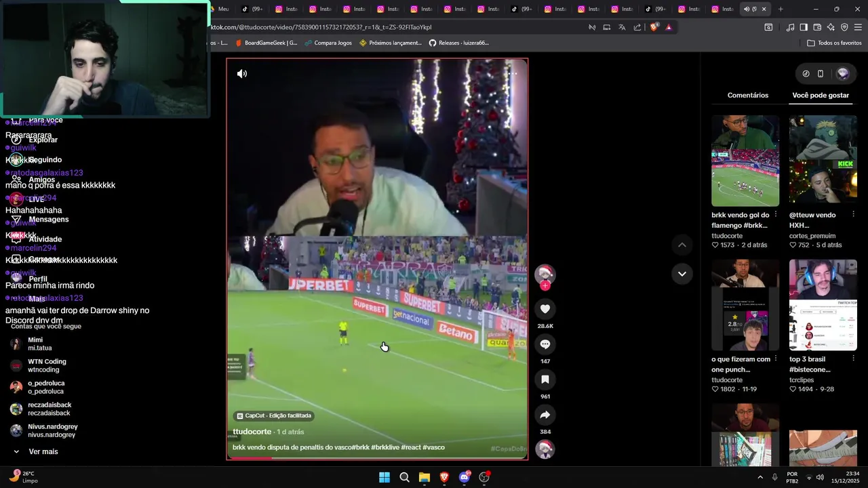
Task: Like the video with the heart icon
Action: point(545,309)
